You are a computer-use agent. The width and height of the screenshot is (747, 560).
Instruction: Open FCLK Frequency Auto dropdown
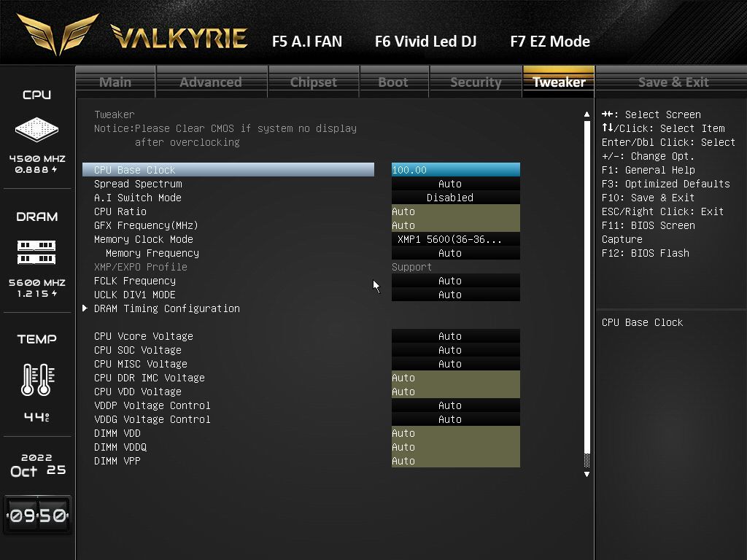coord(455,281)
